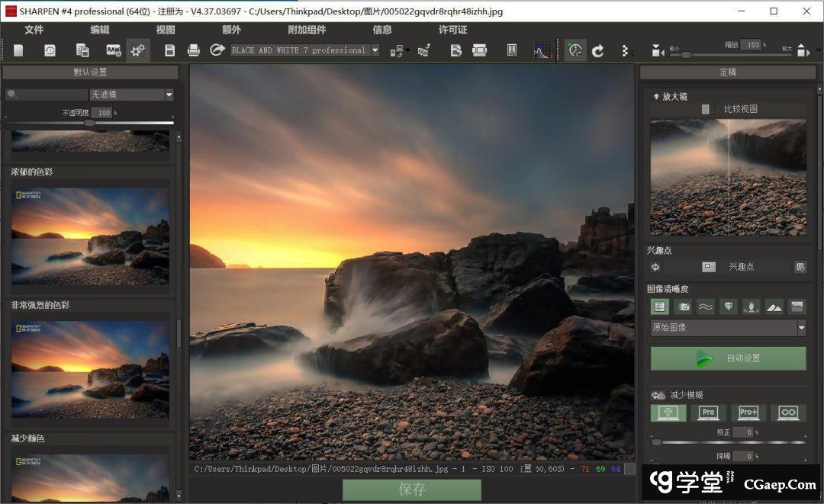Click the printer icon in toolbar
Image resolution: width=824 pixels, height=504 pixels.
[x=194, y=50]
